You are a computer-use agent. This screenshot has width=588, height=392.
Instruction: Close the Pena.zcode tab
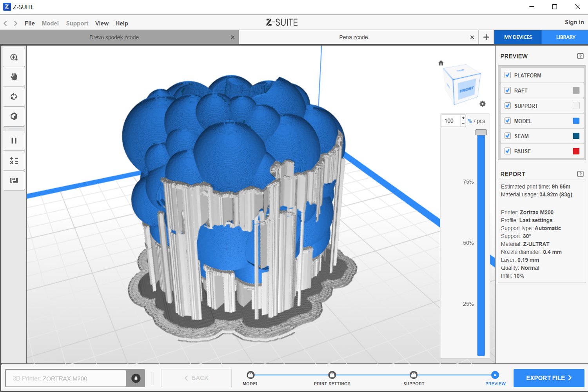click(x=472, y=37)
